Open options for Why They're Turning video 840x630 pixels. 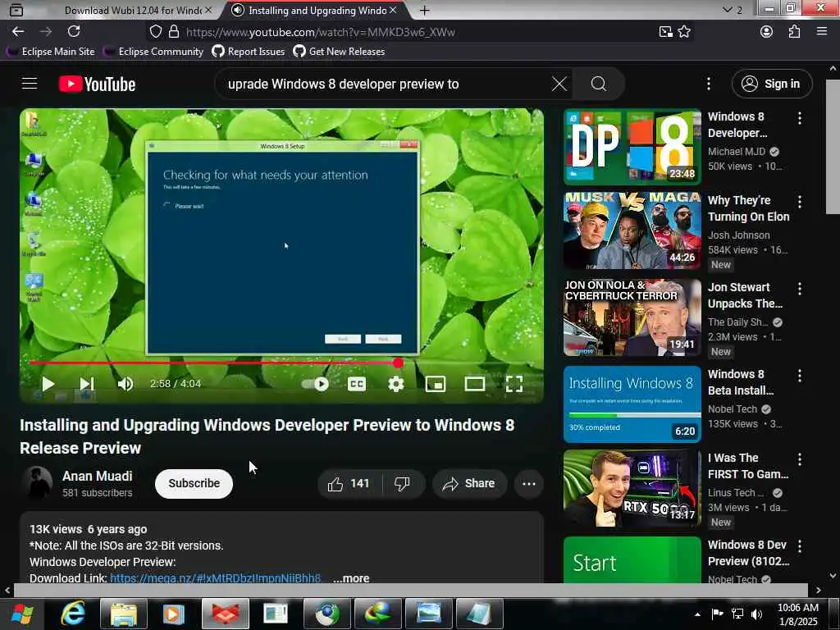coord(799,202)
